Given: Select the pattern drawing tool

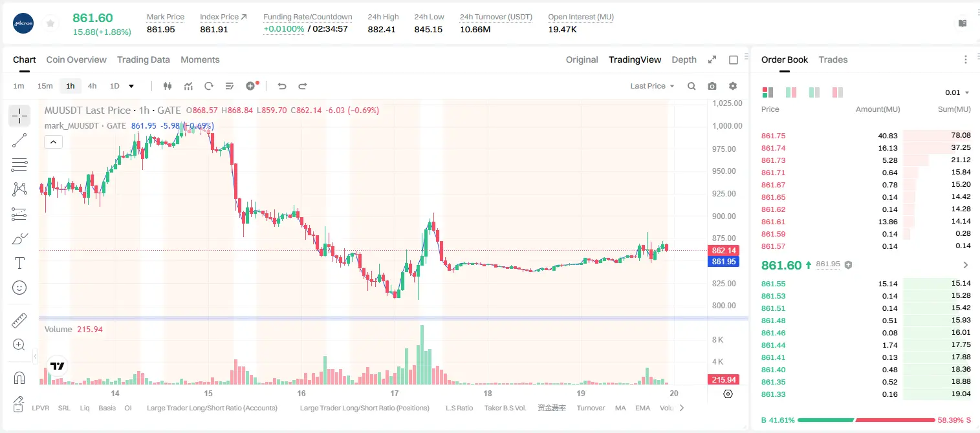Looking at the screenshot, I should pos(19,189).
